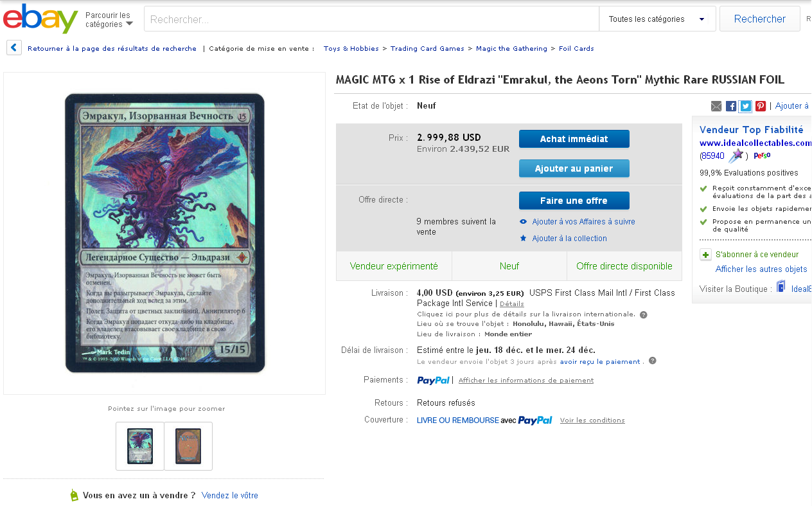Open Toutes les catégories dropdown
The image size is (812, 506).
(657, 19)
